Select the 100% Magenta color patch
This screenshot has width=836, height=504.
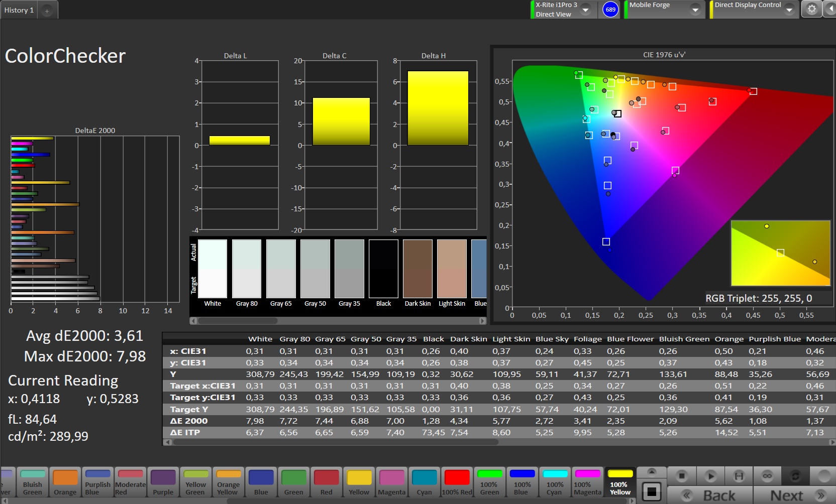tap(587, 482)
